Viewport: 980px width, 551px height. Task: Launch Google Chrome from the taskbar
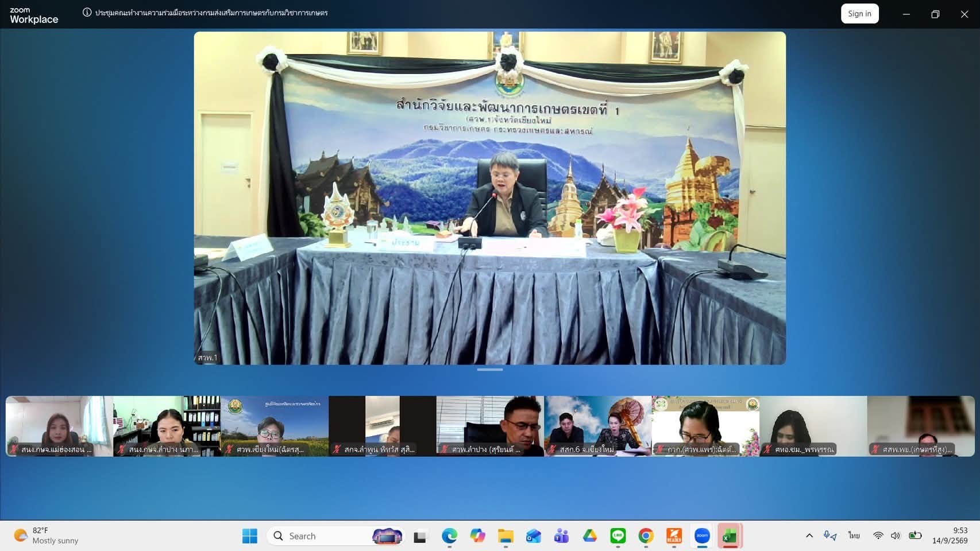point(646,536)
